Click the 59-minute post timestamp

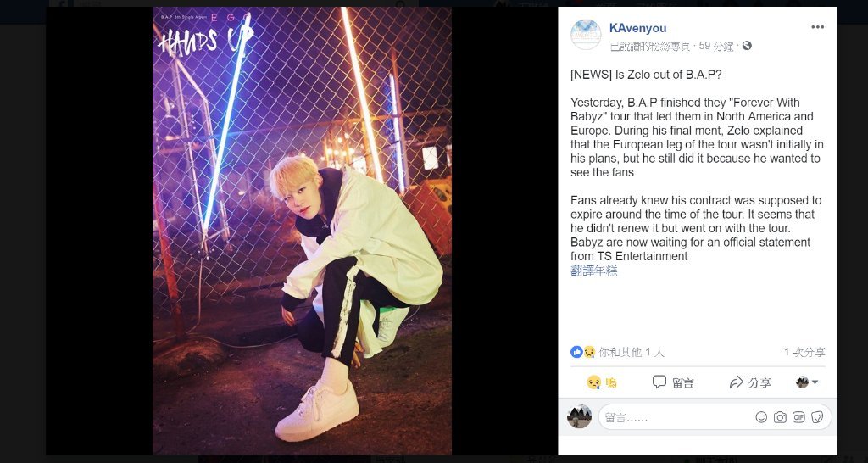pos(715,46)
